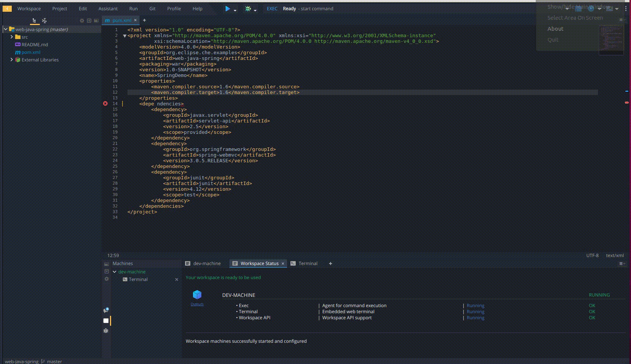Click the Running status for Workspace API

[476, 318]
